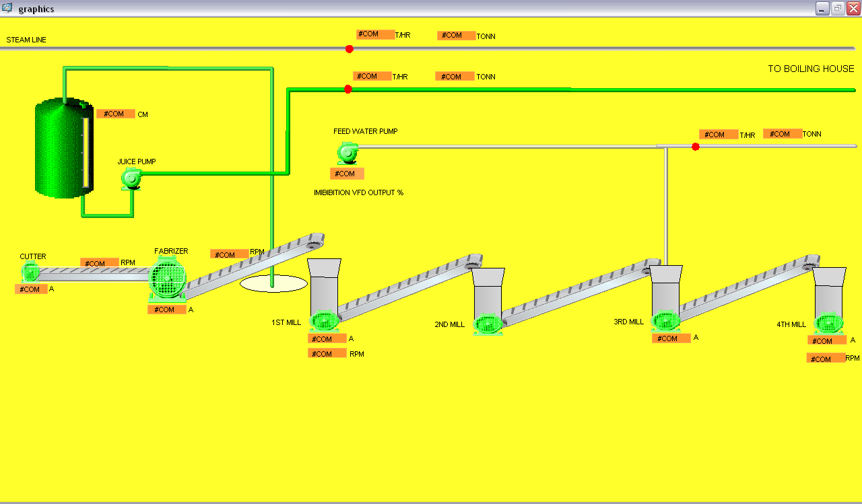Select 1st Mill amps value field

[327, 338]
